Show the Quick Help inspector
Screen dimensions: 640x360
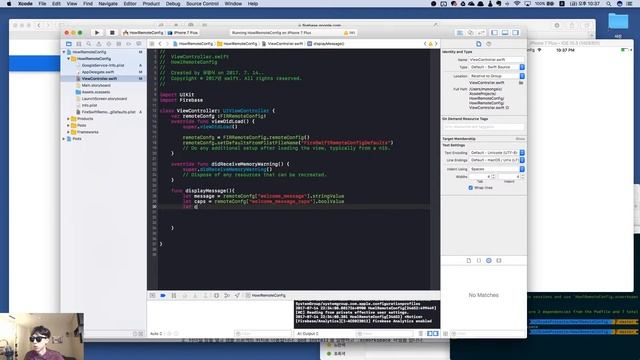(489, 44)
